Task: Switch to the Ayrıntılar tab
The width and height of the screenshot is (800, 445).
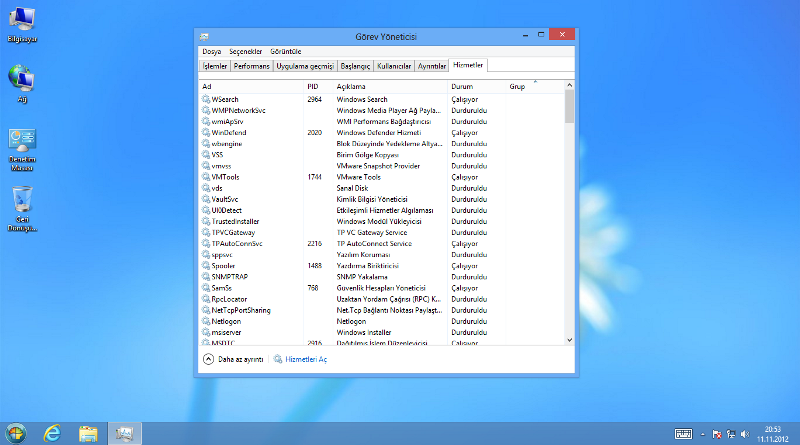Action: 432,66
